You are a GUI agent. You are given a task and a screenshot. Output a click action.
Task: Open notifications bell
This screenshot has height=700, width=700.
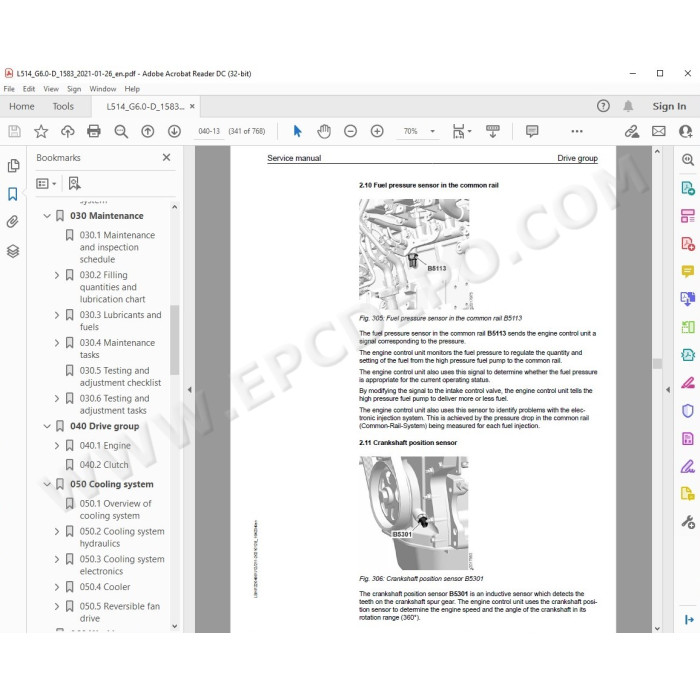click(x=628, y=106)
